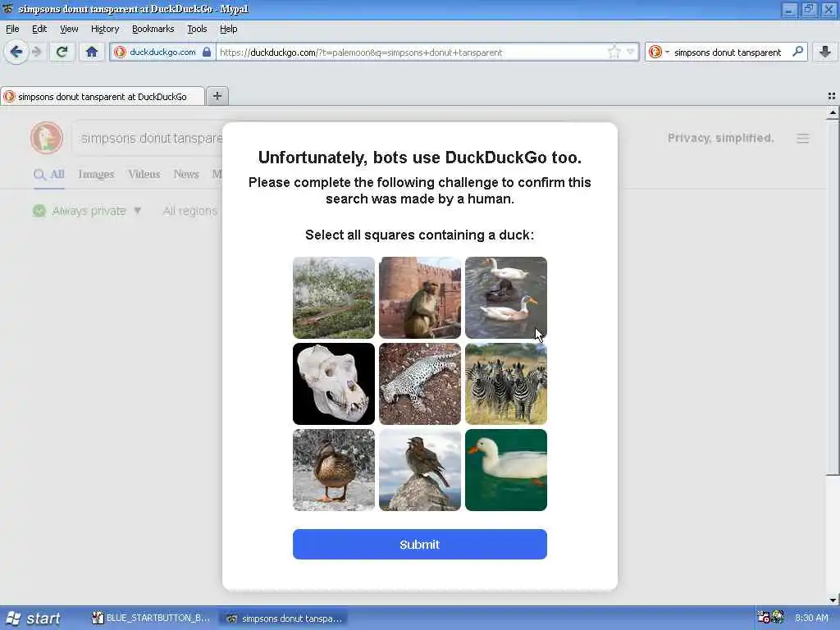
Task: Select the All results tab
Action: [x=48, y=174]
